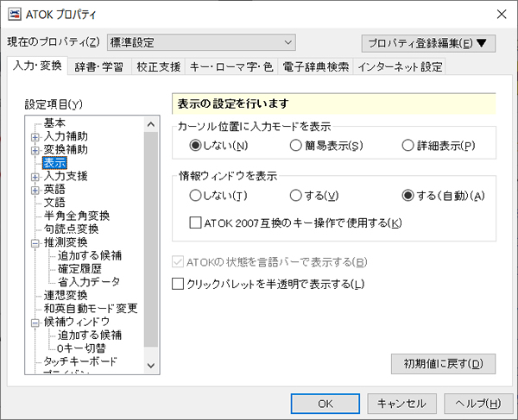Screen dimensions: 518x420
Task: Select タッチキーボード tree item
Action: pyautogui.click(x=80, y=361)
